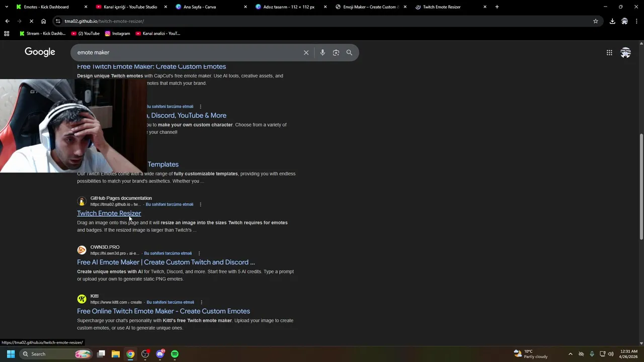644x362 pixels.
Task: Open the YouTube bookmark
Action: point(86,34)
